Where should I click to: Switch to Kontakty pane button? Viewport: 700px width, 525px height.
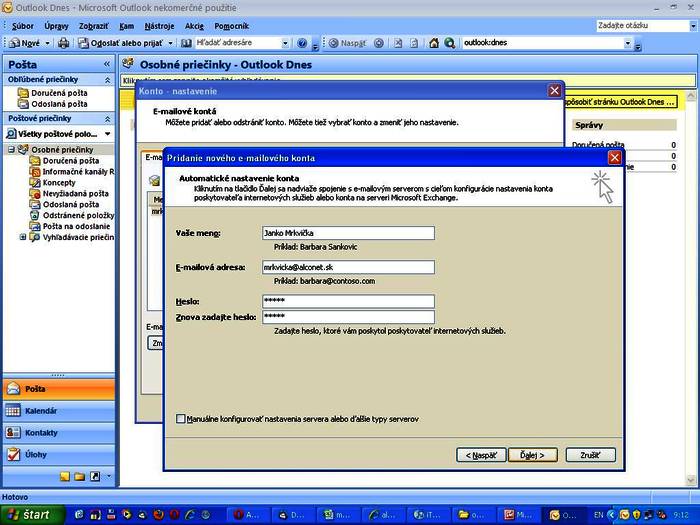point(59,433)
